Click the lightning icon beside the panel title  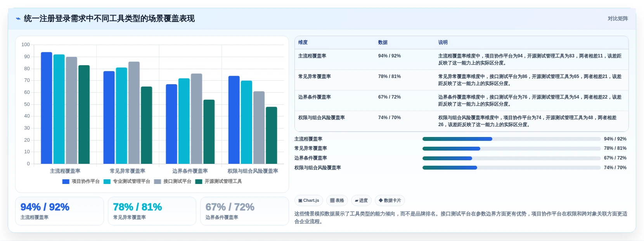pos(18,19)
